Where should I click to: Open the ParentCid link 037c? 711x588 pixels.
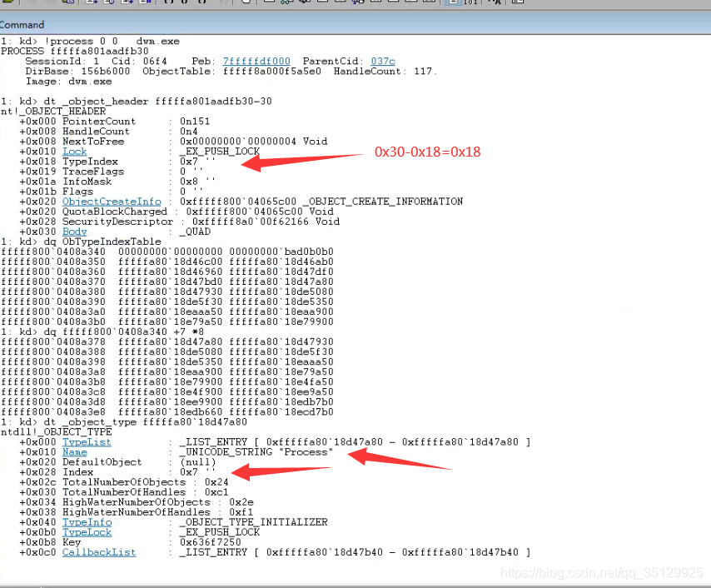383,62
